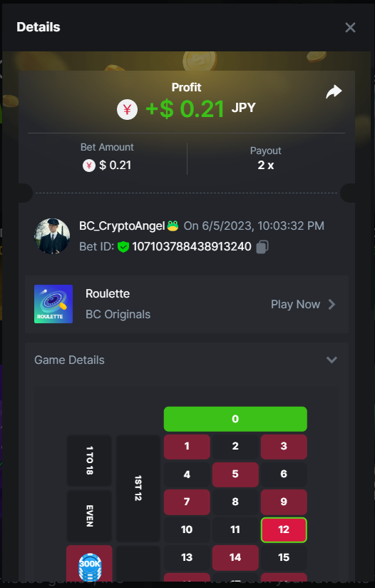
Task: Open BC_CryptoAngel's profile avatar
Action: (x=52, y=236)
